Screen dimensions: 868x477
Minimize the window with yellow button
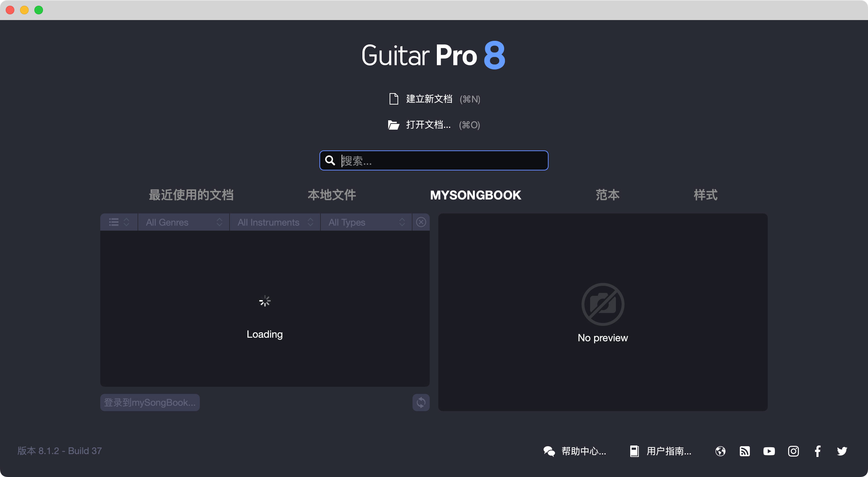click(24, 10)
